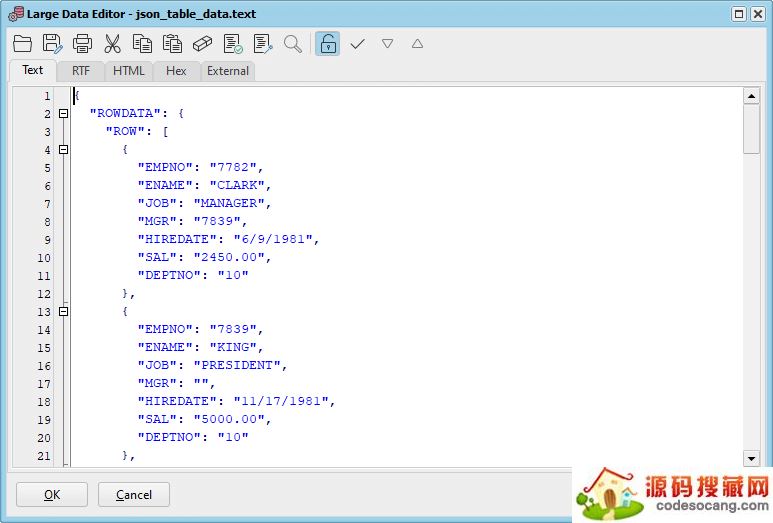Image resolution: width=773 pixels, height=523 pixels.
Task: Click the "ROW" key on line 3
Action: 125,131
